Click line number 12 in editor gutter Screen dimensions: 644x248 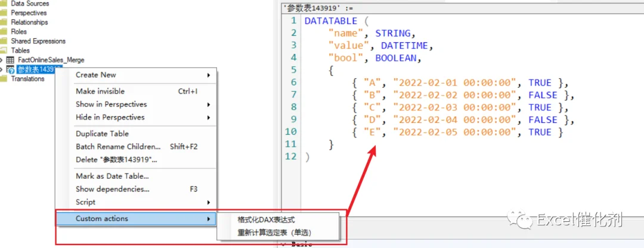[x=290, y=156]
